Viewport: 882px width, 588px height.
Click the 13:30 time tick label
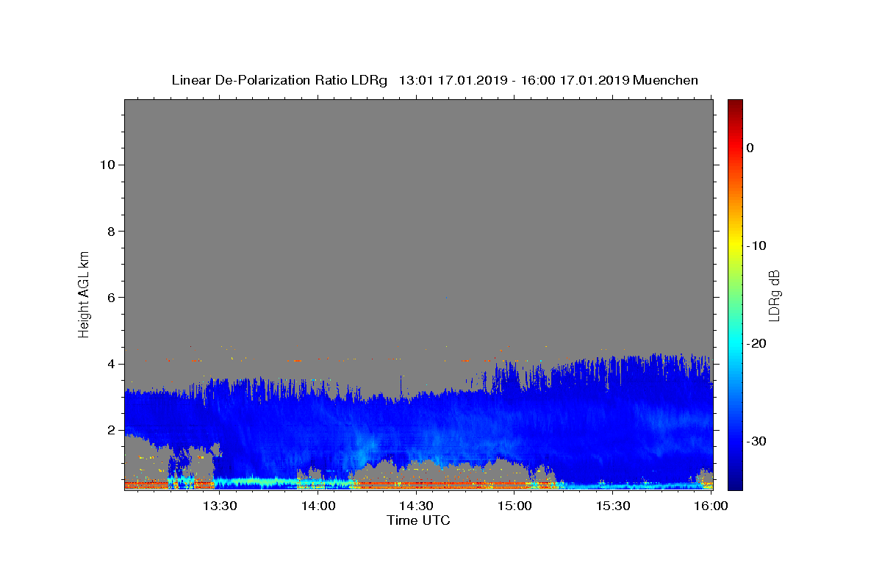click(220, 506)
